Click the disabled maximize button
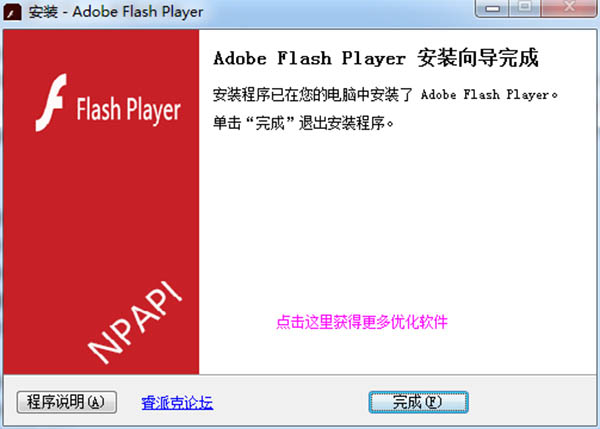The image size is (600, 429). tap(525, 8)
